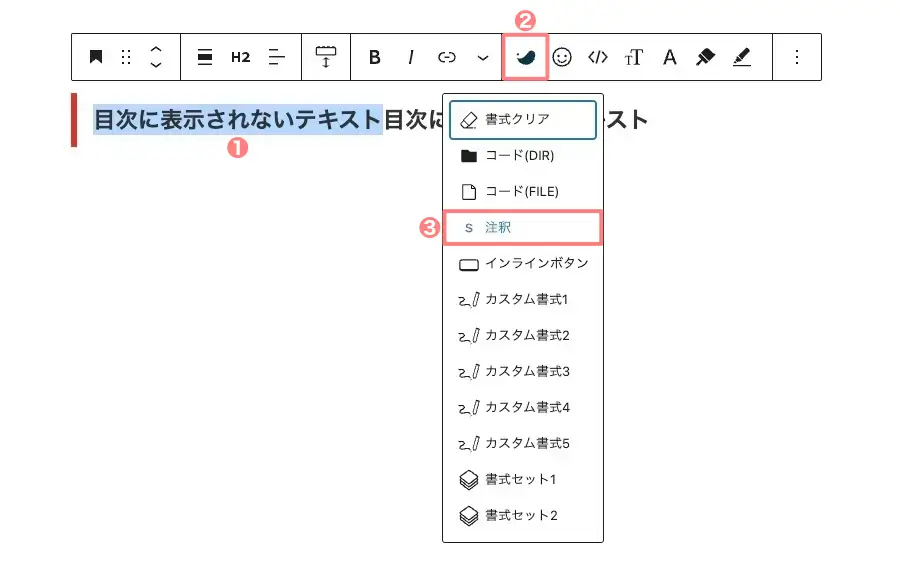
Task: Apply 書式セット2
Action: (523, 516)
